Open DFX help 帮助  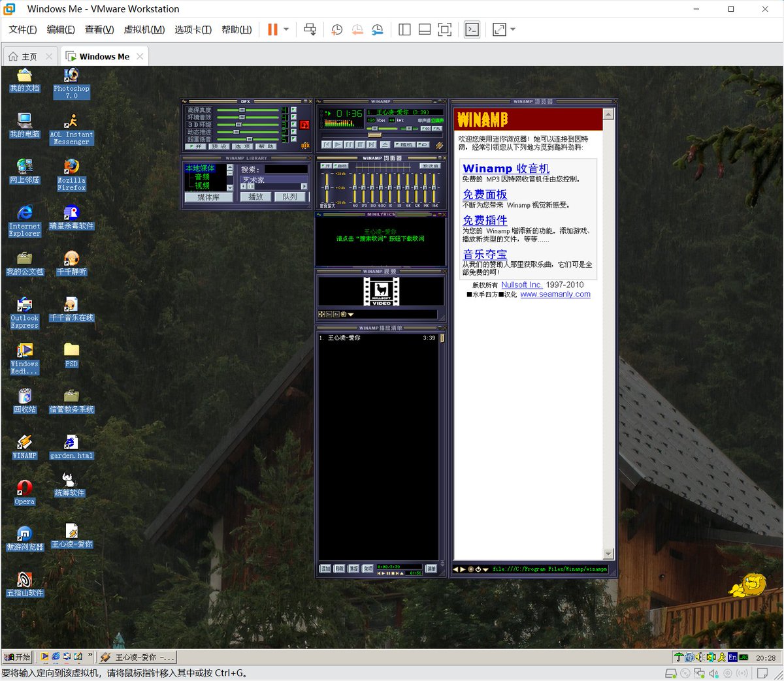266,146
